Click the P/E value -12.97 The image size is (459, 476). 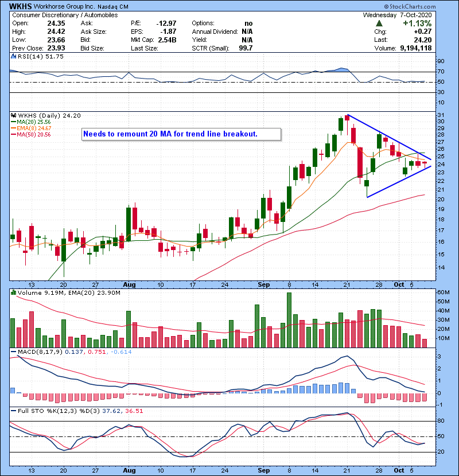(166, 24)
